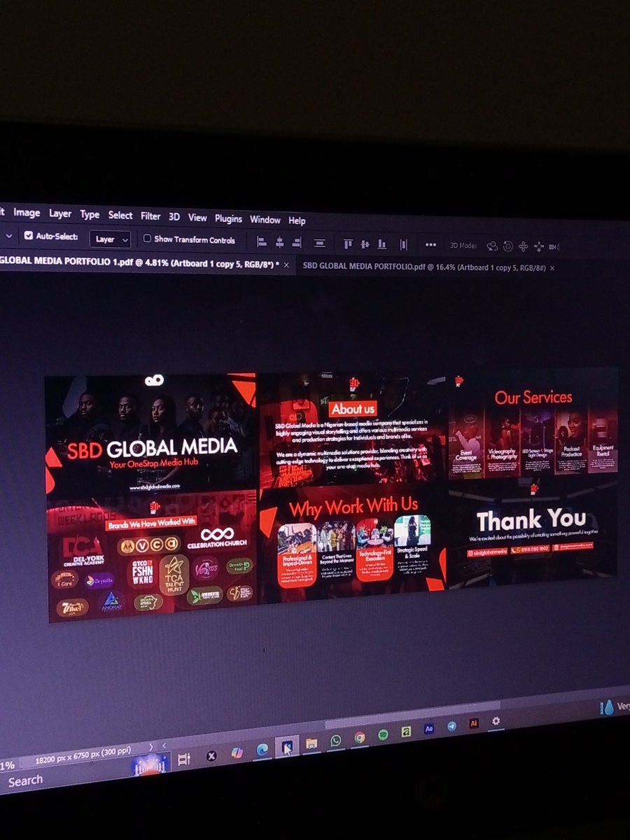Open the Select menu
Image resolution: width=630 pixels, height=840 pixels.
pos(120,216)
